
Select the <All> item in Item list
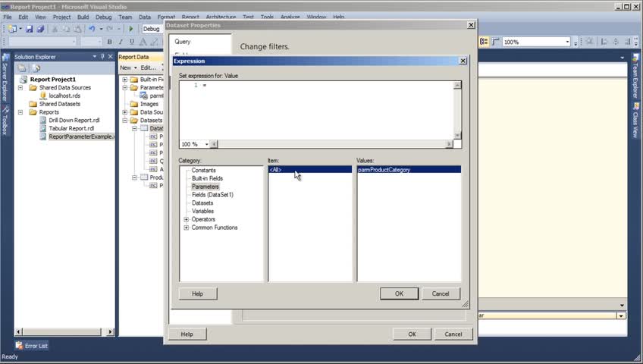tap(310, 169)
